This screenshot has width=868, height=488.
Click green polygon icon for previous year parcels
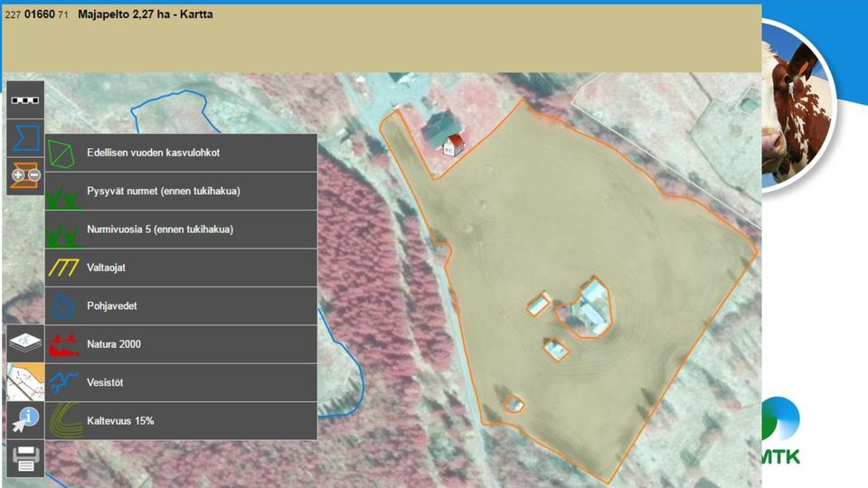pyautogui.click(x=61, y=154)
